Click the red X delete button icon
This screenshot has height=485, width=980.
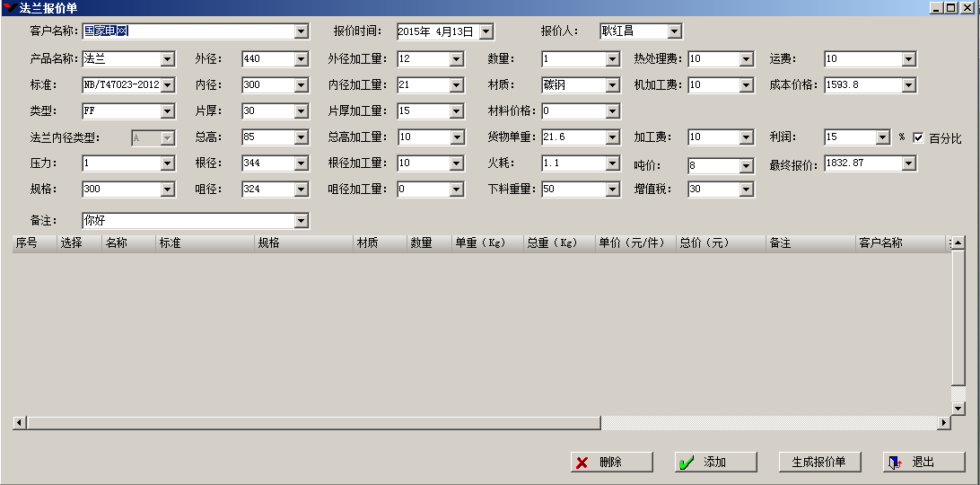[582, 463]
